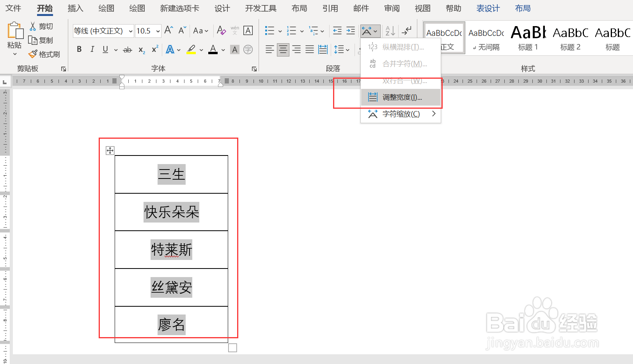Screen dimensions: 633x364
Task: Expand the multilevel list dropdown
Action: coord(322,31)
